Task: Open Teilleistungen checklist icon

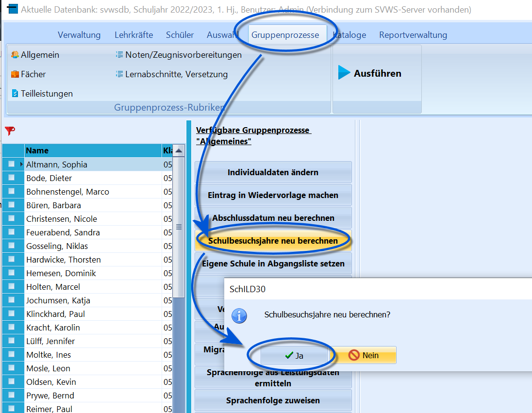Action: (x=15, y=93)
